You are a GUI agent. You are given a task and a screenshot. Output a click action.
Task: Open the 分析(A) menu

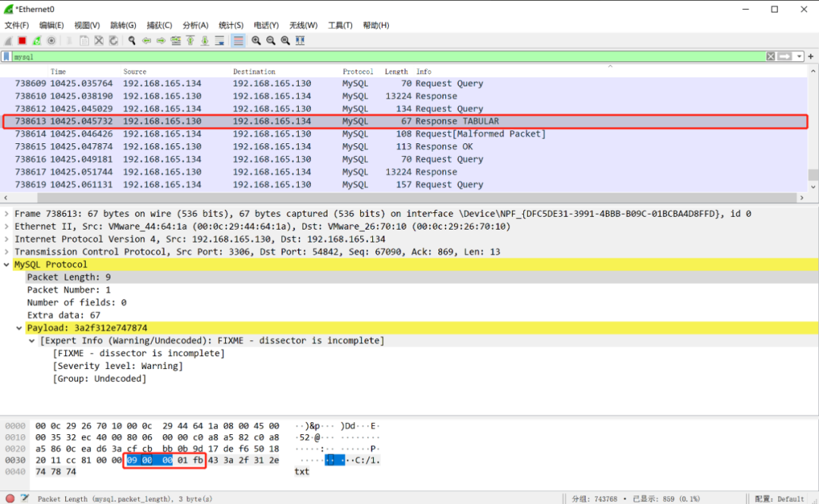tap(196, 25)
